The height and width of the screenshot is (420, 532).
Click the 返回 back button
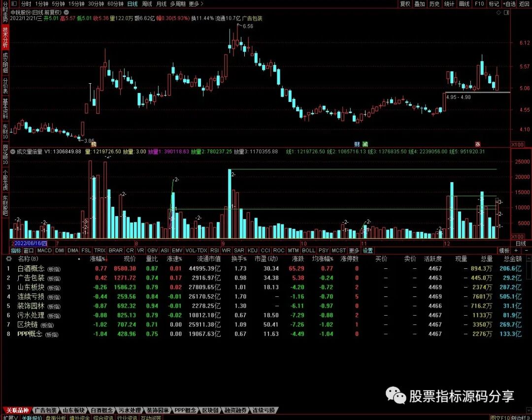(524, 4)
